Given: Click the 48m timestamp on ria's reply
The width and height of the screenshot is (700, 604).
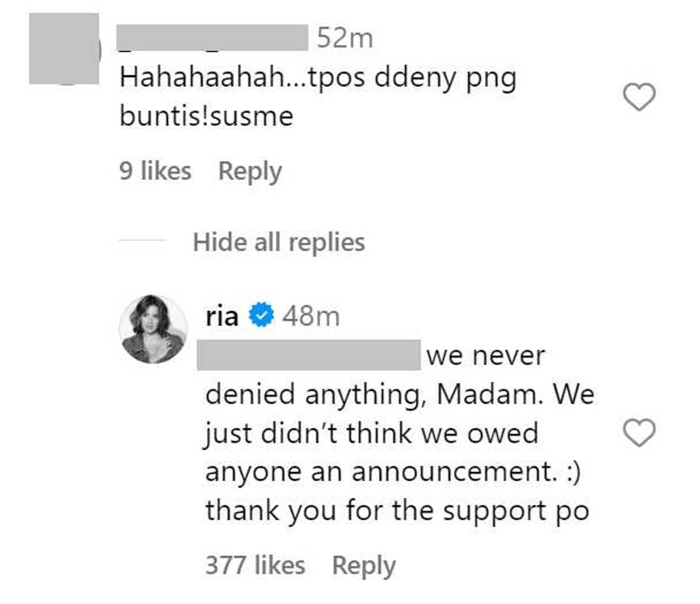Looking at the screenshot, I should click(311, 317).
